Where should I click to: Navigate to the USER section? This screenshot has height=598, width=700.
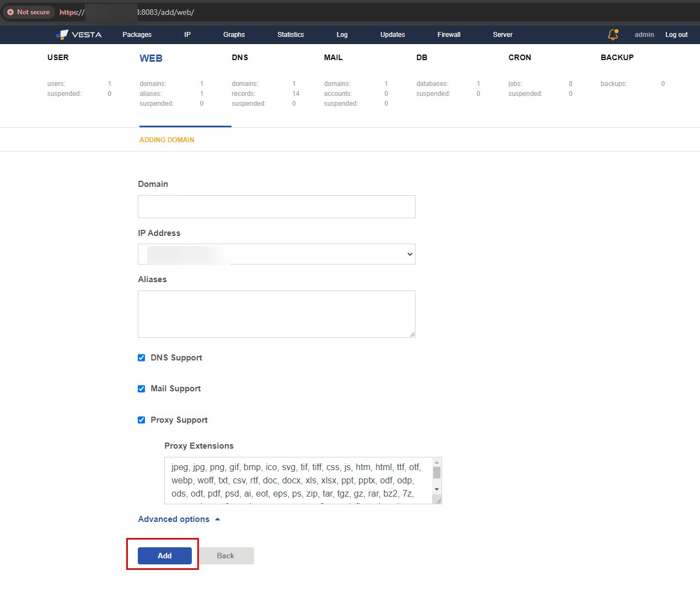click(58, 57)
